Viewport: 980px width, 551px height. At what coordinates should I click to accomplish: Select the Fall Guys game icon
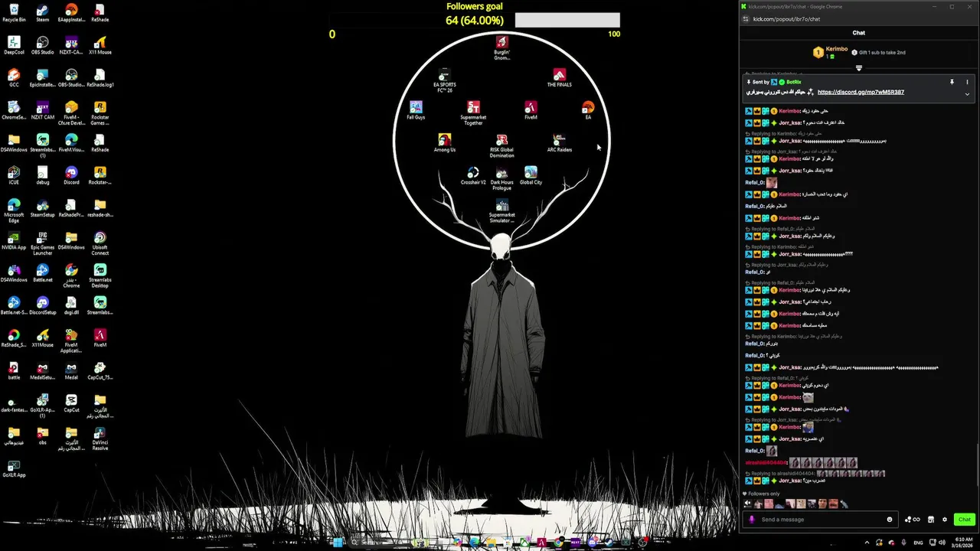(416, 110)
